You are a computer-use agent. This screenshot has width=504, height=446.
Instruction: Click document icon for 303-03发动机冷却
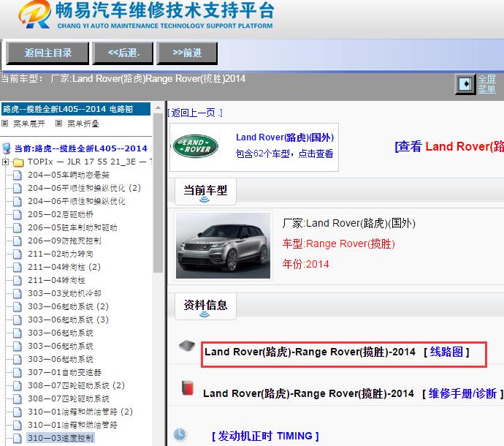tap(17, 293)
